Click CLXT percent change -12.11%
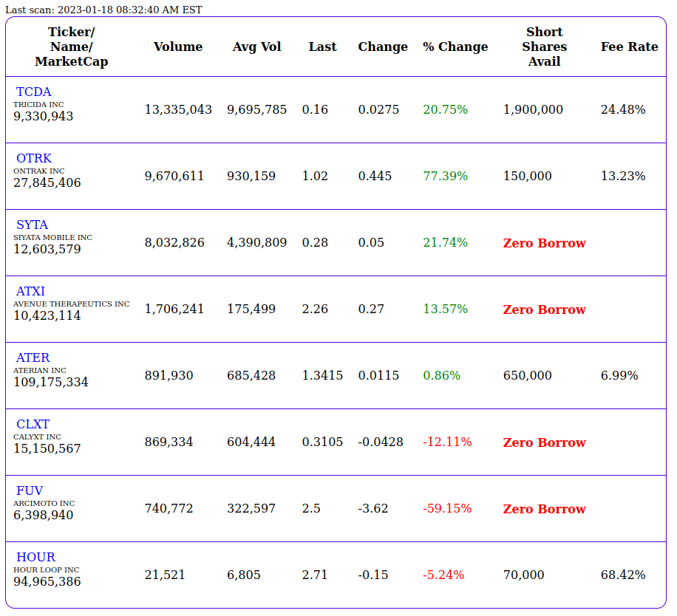This screenshot has width=677, height=616. coord(447,442)
